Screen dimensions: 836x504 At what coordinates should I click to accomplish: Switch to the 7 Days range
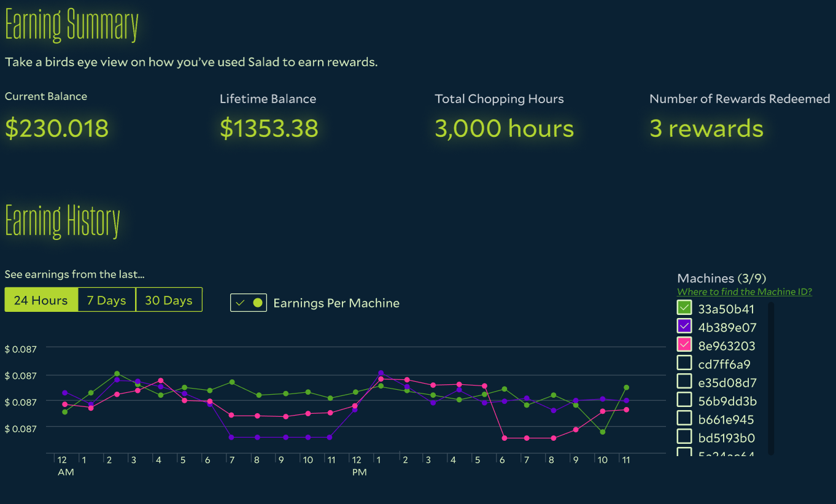tap(107, 300)
